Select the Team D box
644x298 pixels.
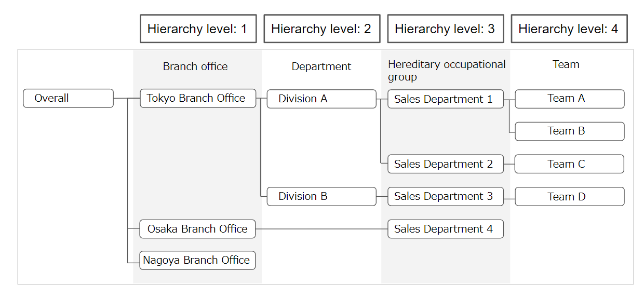coord(569,197)
